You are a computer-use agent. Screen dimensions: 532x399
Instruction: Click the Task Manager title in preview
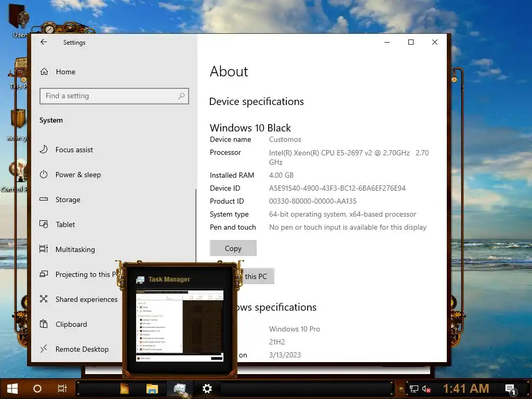169,279
